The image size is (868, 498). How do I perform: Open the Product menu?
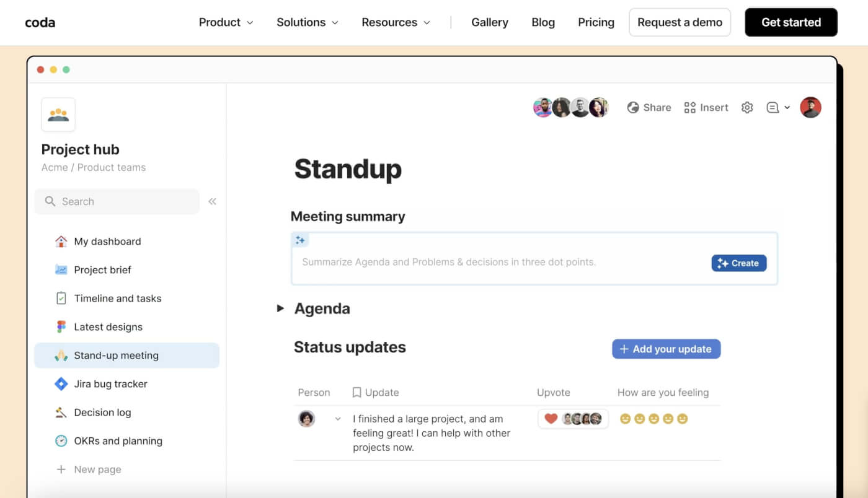226,22
